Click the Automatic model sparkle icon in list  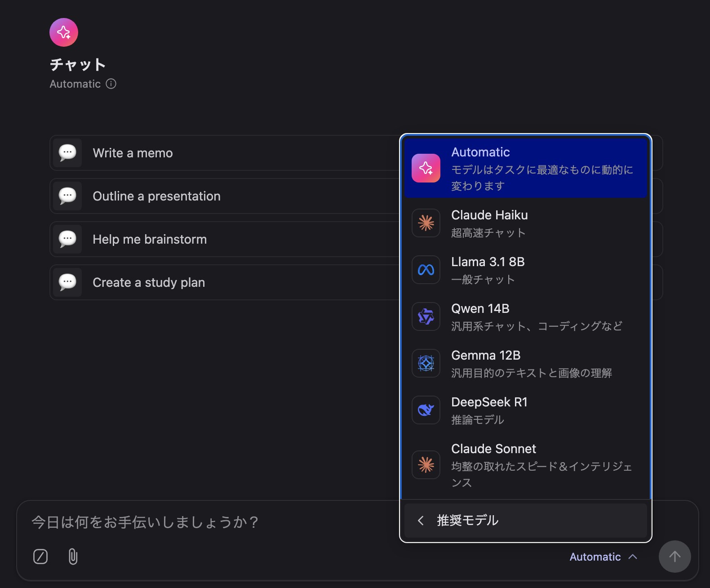click(426, 168)
